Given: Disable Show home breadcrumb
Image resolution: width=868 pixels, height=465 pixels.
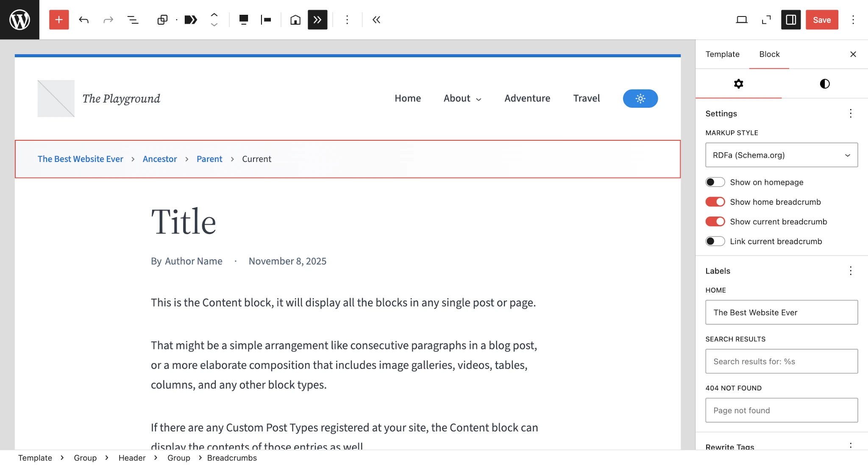Looking at the screenshot, I should tap(715, 202).
